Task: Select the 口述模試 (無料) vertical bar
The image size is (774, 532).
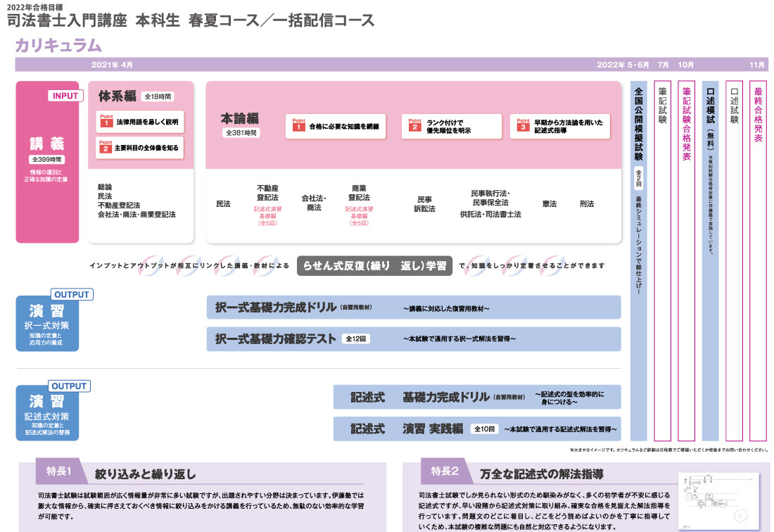Action: [x=710, y=260]
